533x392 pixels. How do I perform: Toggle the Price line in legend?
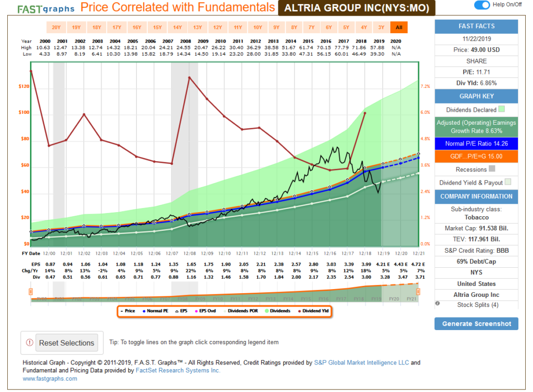click(128, 311)
